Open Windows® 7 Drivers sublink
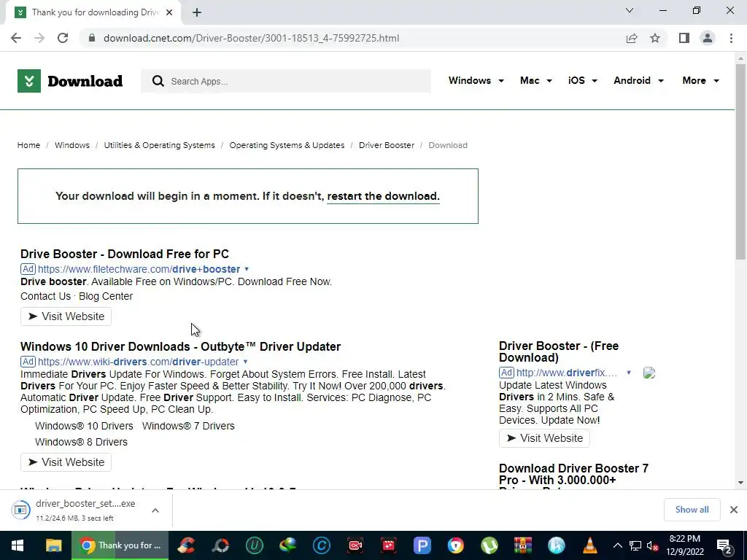Image resolution: width=747 pixels, height=560 pixels. pyautogui.click(x=188, y=426)
